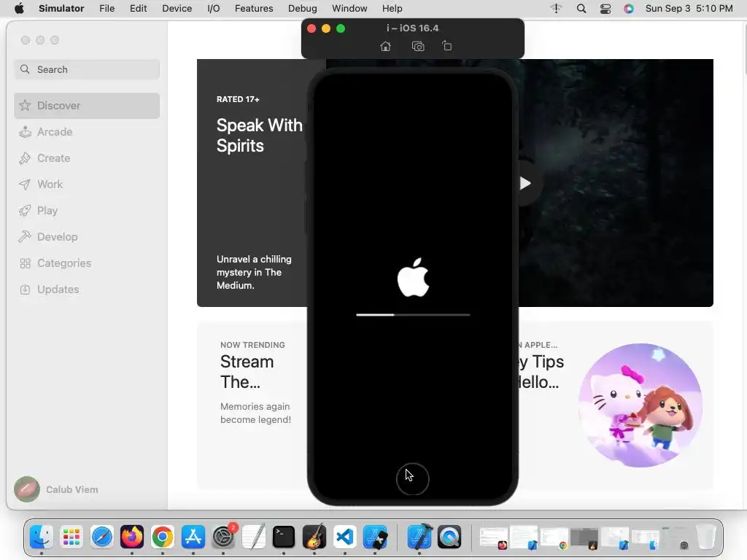Open the Device menu
Viewport: 747px width, 560px height.
[177, 9]
